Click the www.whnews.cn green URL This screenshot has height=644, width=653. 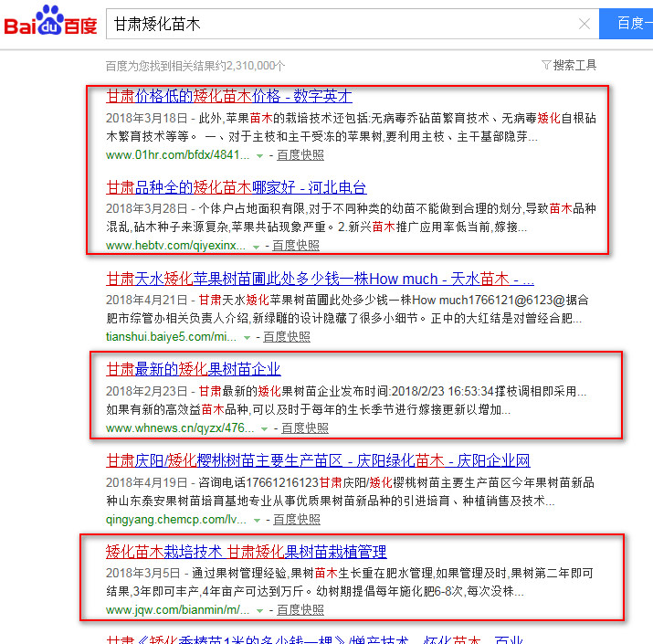pos(178,428)
